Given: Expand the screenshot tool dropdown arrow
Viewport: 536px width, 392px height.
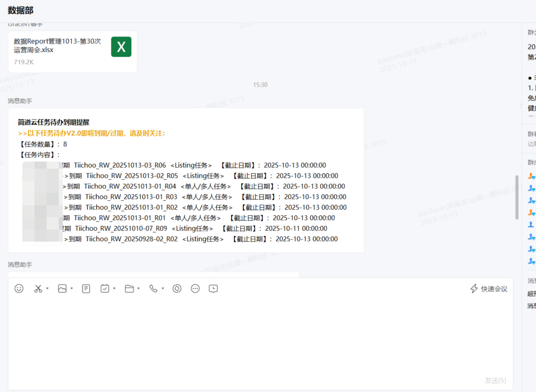Looking at the screenshot, I should (47, 289).
